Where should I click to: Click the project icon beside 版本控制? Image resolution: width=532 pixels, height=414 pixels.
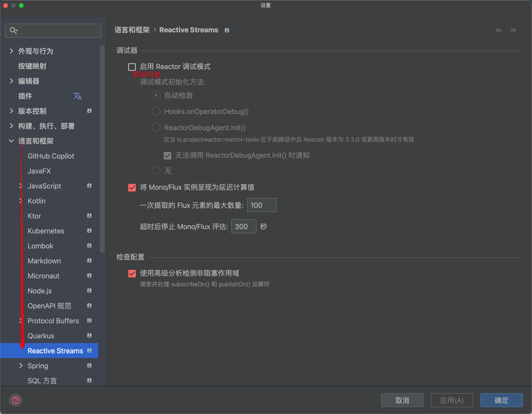pos(89,111)
